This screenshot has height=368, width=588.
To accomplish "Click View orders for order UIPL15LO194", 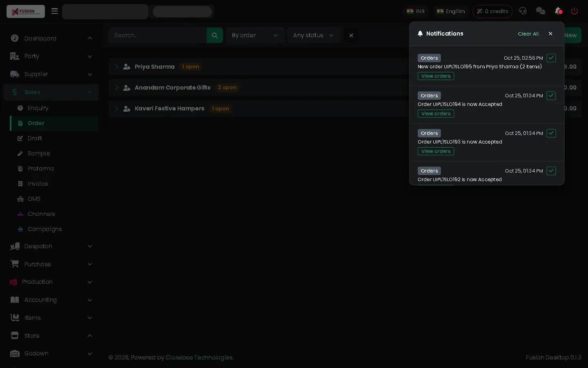I will click(x=436, y=114).
